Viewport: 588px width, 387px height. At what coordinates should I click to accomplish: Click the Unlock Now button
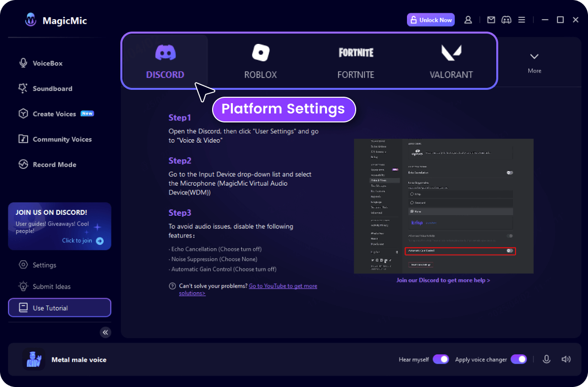(x=431, y=20)
